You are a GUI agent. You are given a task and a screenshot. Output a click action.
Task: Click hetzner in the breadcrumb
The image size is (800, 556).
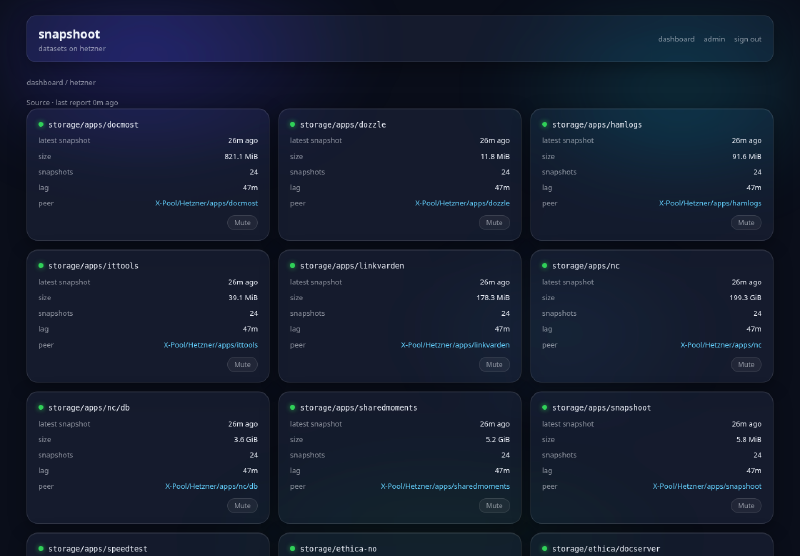[83, 82]
